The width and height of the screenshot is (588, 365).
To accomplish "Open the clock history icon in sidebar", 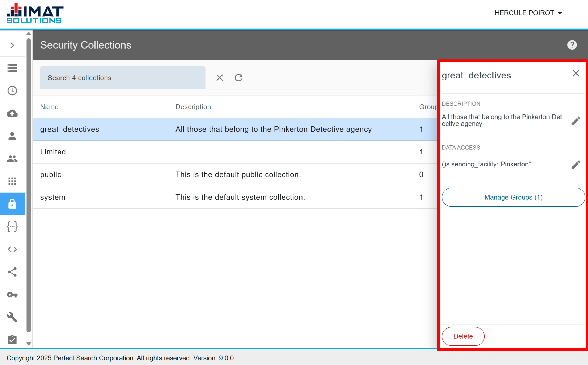I will (12, 90).
